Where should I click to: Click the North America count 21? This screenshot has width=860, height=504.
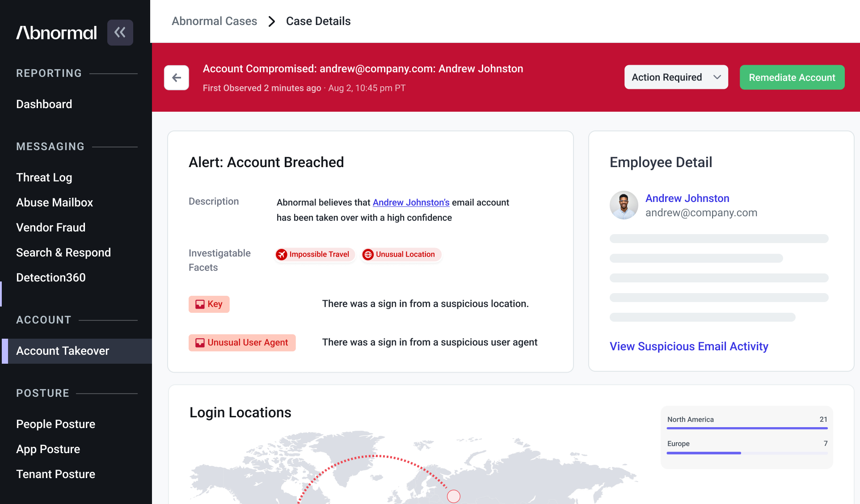[823, 420]
